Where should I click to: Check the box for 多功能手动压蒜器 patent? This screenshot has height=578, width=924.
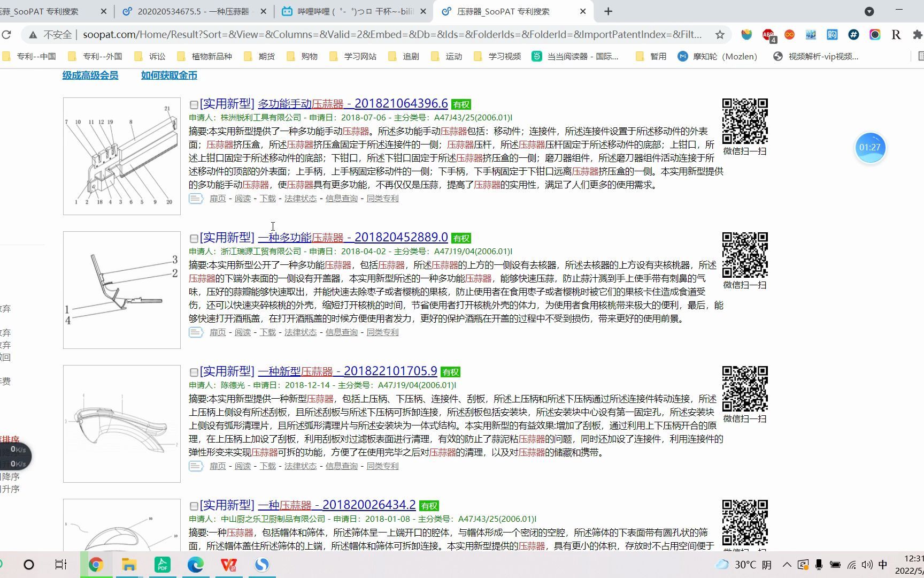coord(194,105)
